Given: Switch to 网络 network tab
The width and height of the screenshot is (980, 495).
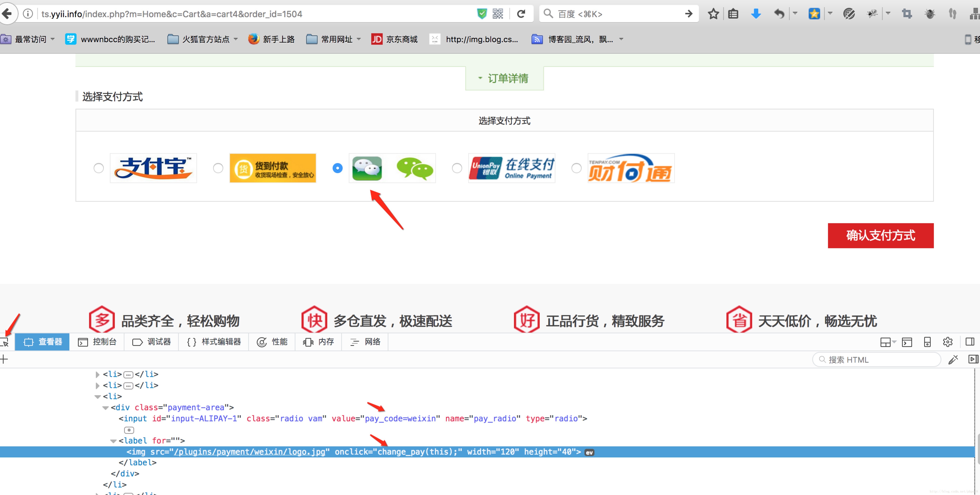Looking at the screenshot, I should click(365, 342).
